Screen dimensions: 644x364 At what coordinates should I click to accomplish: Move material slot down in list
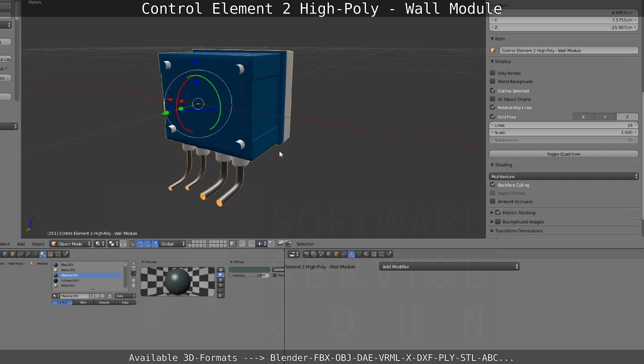(134, 286)
